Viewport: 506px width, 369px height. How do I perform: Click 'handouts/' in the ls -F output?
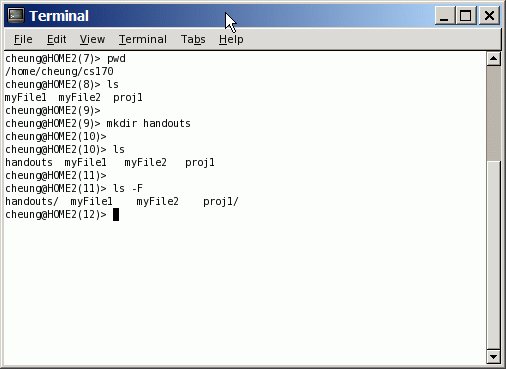click(x=32, y=201)
